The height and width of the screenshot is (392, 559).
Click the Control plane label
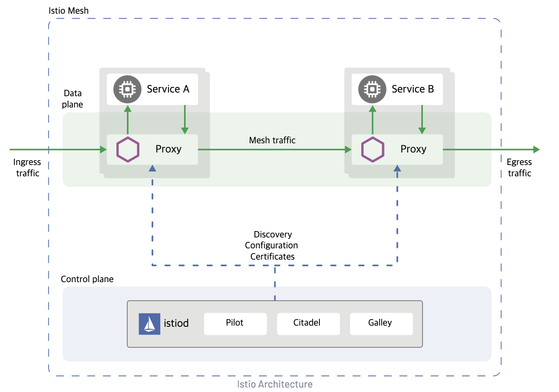point(87,279)
